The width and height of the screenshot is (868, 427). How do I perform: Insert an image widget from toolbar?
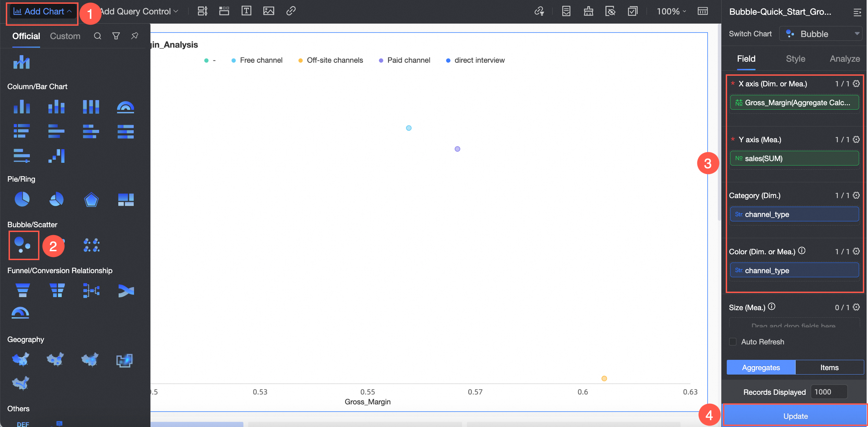[268, 11]
